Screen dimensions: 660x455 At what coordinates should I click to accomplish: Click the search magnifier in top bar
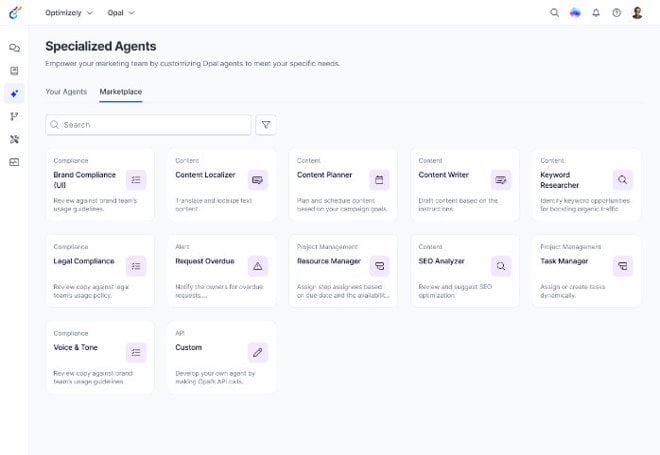point(555,13)
